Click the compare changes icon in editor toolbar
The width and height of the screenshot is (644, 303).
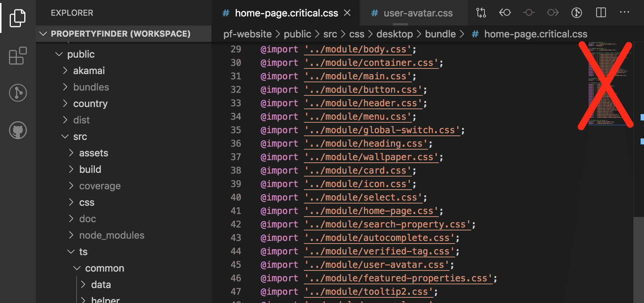coord(481,13)
